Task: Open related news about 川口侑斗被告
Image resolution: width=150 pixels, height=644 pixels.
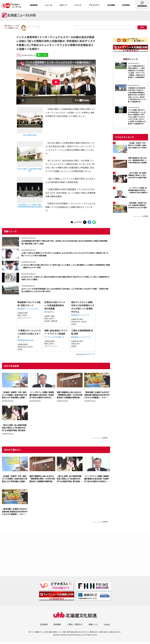Action: [56, 278]
